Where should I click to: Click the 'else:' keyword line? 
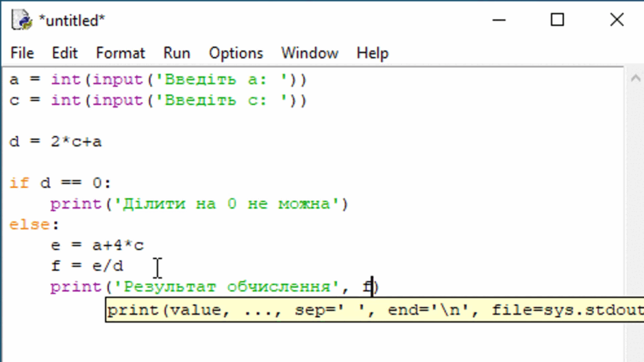[34, 224]
